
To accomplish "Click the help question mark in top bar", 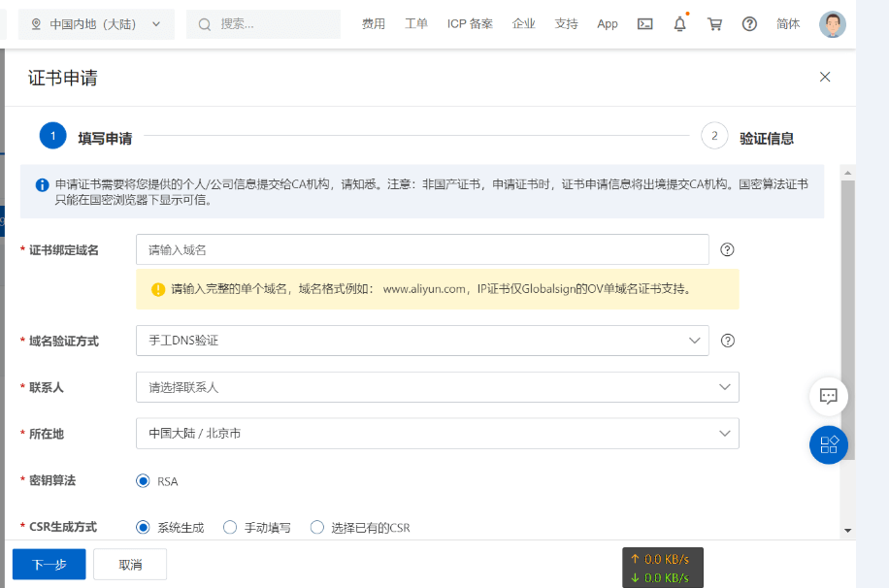I will coord(749,24).
